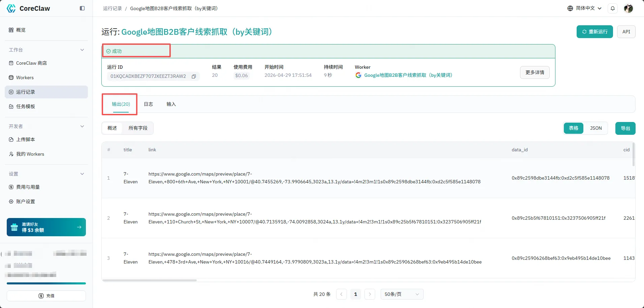Click the API button
This screenshot has height=308, width=644.
(626, 32)
